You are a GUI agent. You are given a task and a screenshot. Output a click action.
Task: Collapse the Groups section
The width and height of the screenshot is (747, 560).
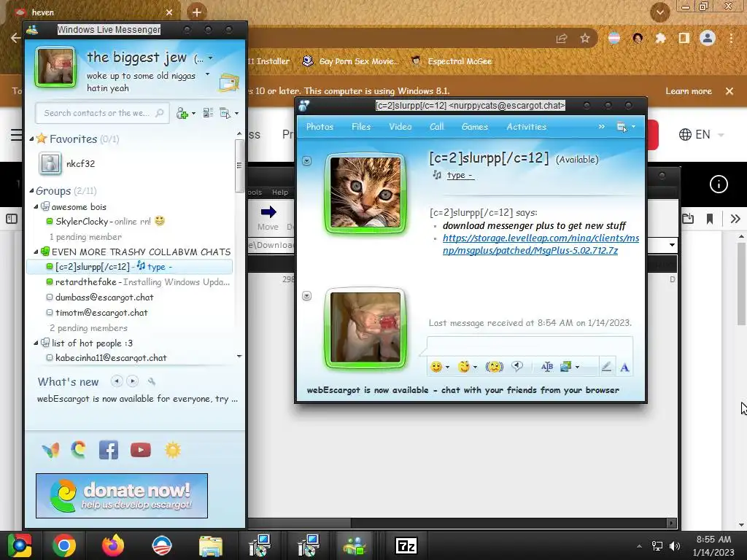31,190
